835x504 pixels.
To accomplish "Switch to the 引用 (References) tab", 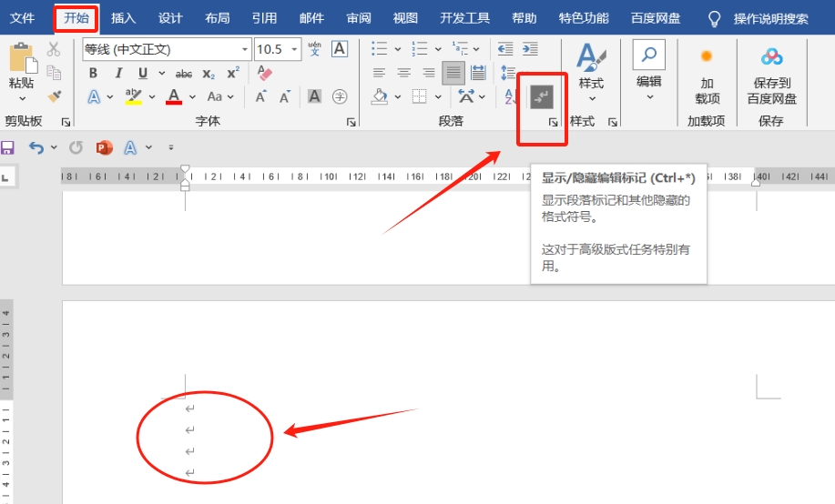I will (264, 18).
